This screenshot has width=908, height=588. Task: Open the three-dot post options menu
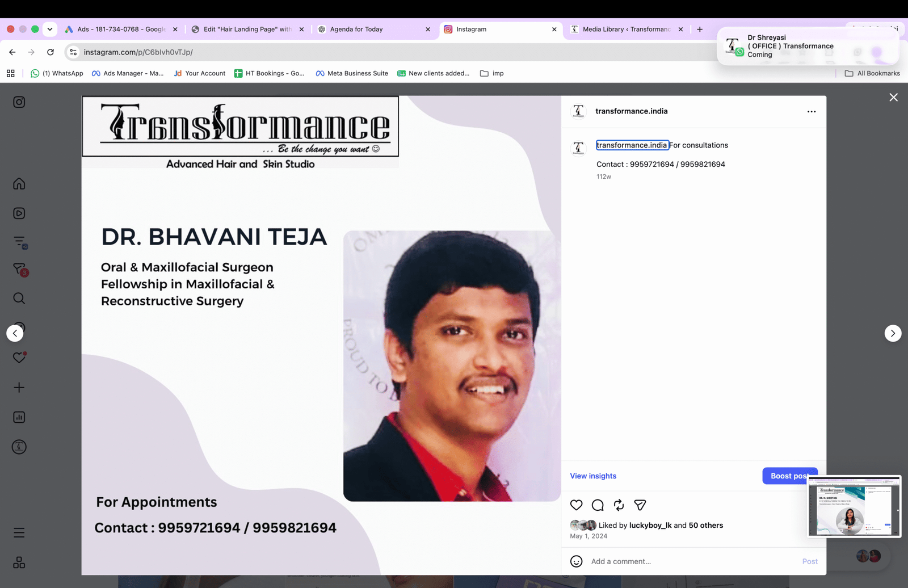pos(812,112)
